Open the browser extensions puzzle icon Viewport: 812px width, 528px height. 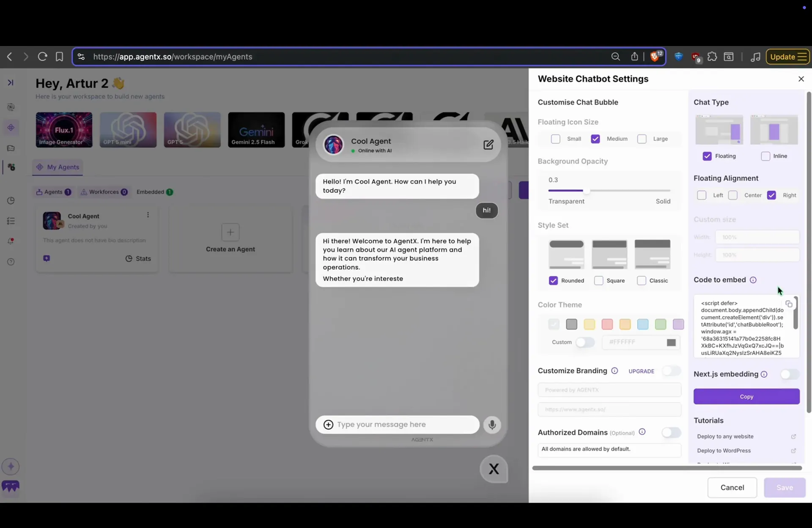click(712, 57)
